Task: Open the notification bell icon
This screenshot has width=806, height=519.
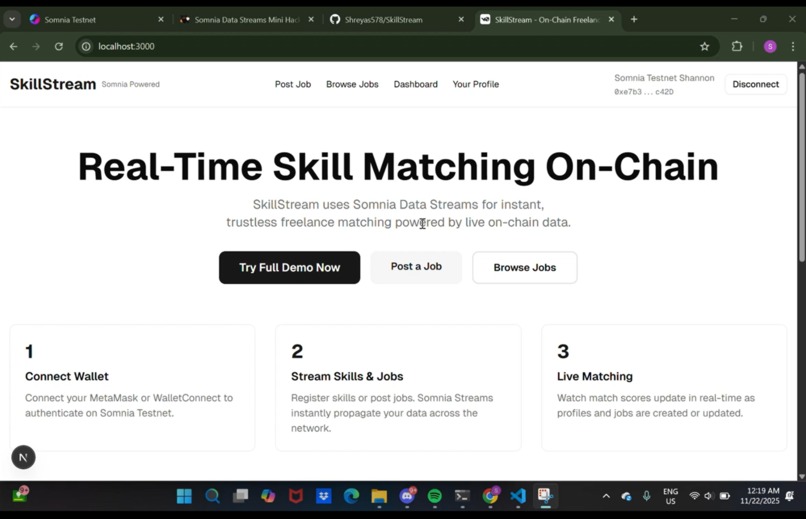Action: tap(790, 496)
